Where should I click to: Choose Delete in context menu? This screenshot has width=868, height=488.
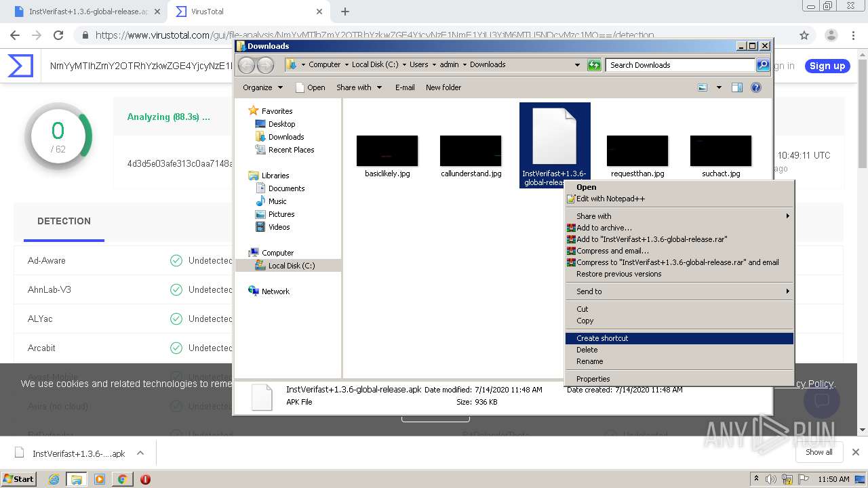679,350
